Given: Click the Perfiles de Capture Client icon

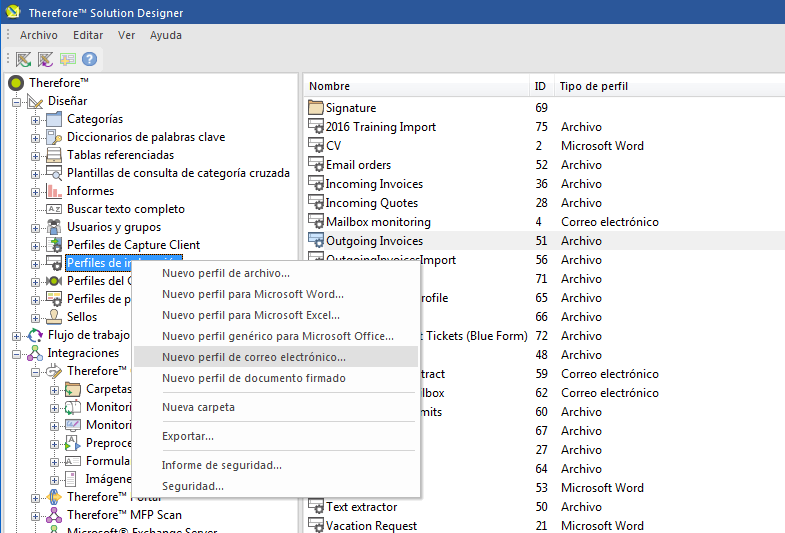Looking at the screenshot, I should point(54,245).
